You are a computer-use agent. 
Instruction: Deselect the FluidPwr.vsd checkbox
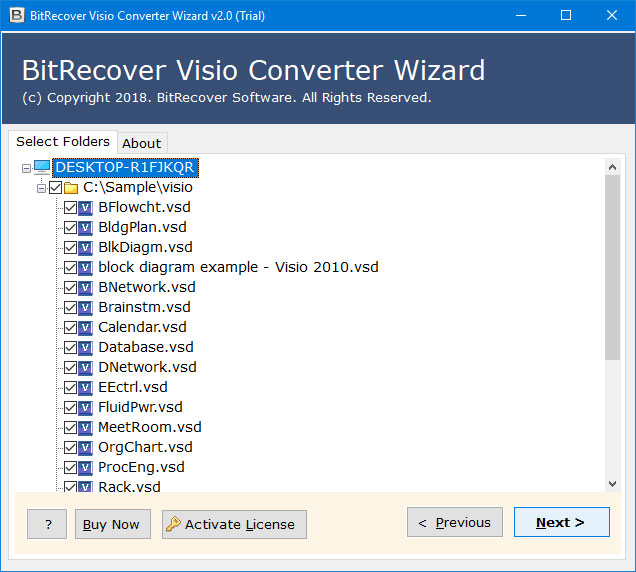pyautogui.click(x=71, y=408)
